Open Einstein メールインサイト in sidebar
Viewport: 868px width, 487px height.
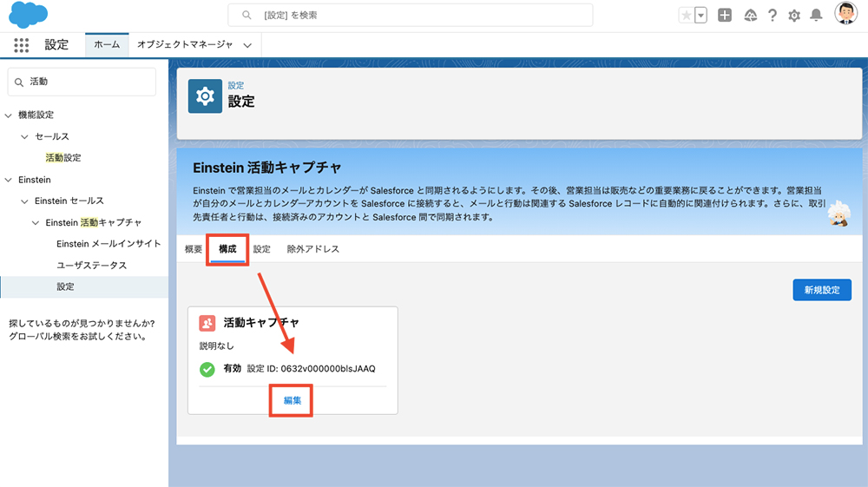click(x=108, y=244)
